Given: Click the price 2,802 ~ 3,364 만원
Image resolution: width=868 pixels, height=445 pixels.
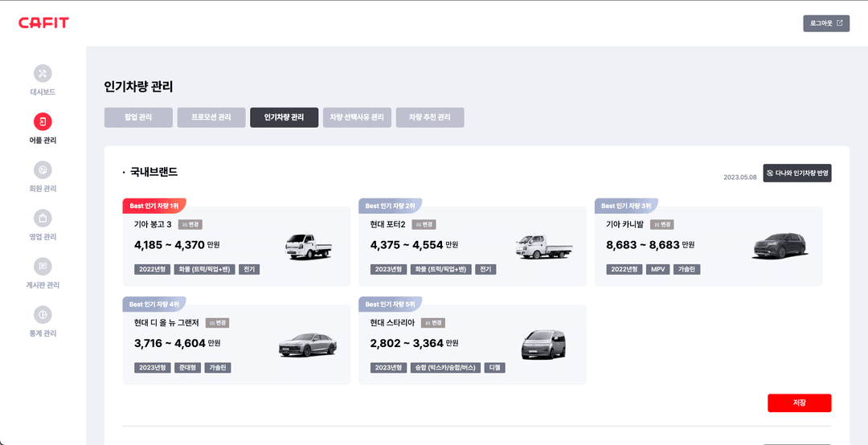Looking at the screenshot, I should (414, 343).
